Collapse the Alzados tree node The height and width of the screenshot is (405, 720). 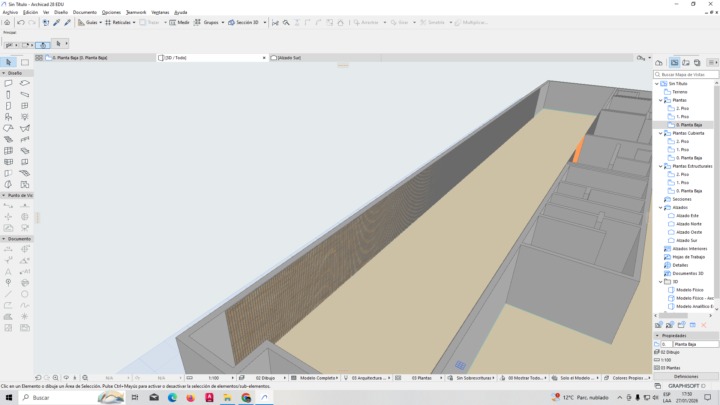[x=661, y=207]
